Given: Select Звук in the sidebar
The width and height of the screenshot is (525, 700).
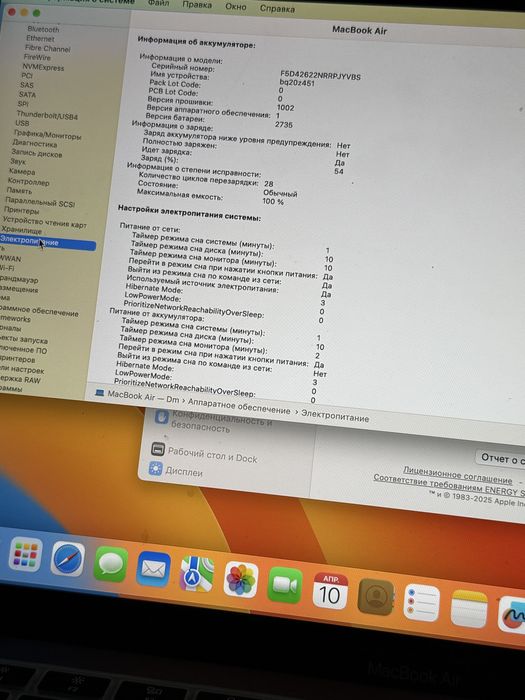Looking at the screenshot, I should pyautogui.click(x=18, y=162).
